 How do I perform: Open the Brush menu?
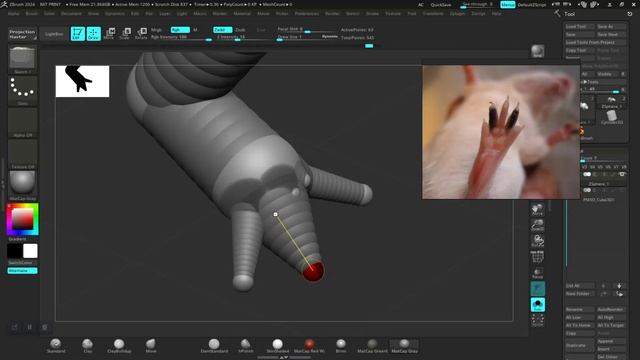coord(31,13)
